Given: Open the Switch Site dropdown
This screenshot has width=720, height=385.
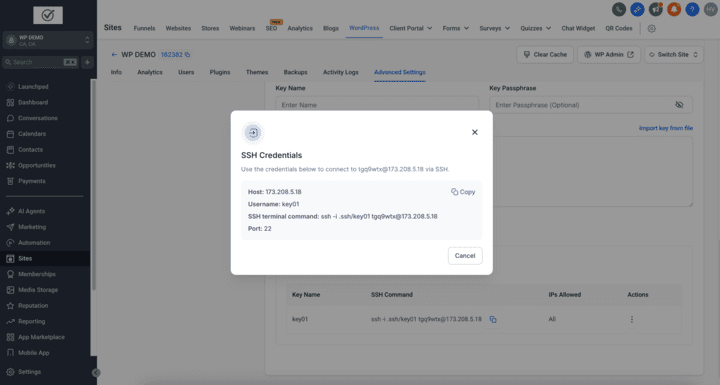Looking at the screenshot, I should pyautogui.click(x=674, y=54).
